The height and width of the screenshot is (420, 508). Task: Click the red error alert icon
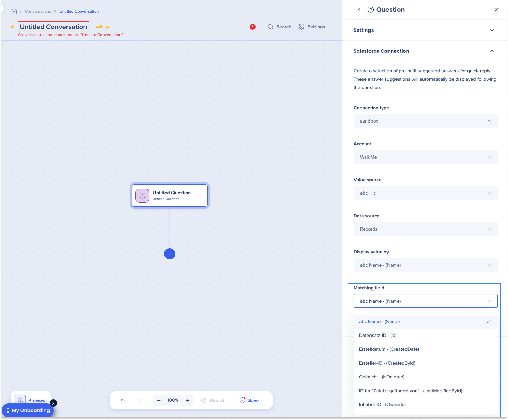click(252, 27)
